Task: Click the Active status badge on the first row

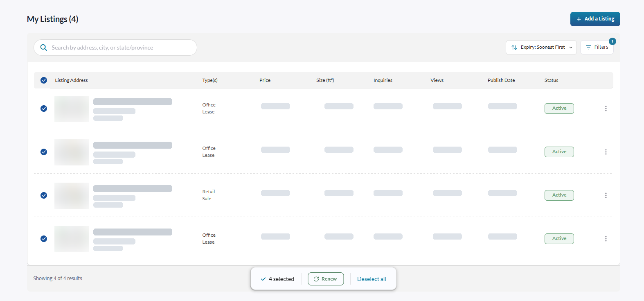Action: [559, 109]
